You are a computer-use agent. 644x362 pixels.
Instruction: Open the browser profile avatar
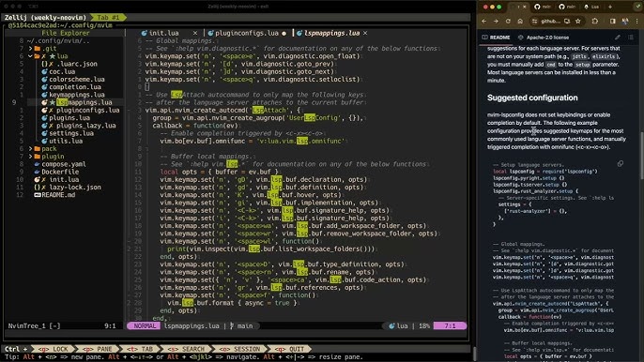pyautogui.click(x=625, y=22)
